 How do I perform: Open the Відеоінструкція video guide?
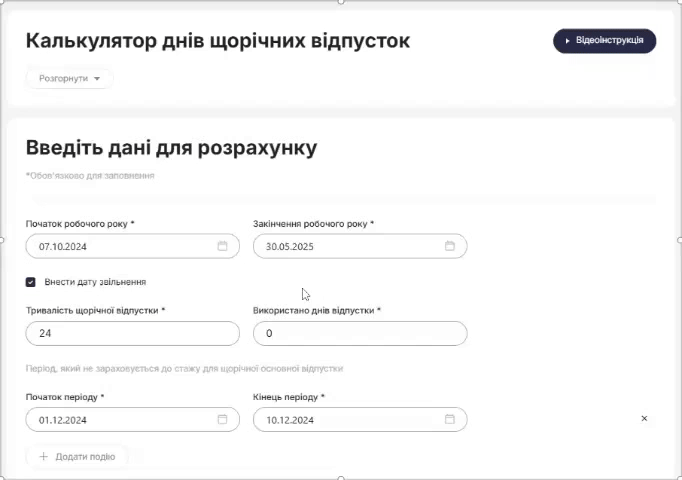605,41
